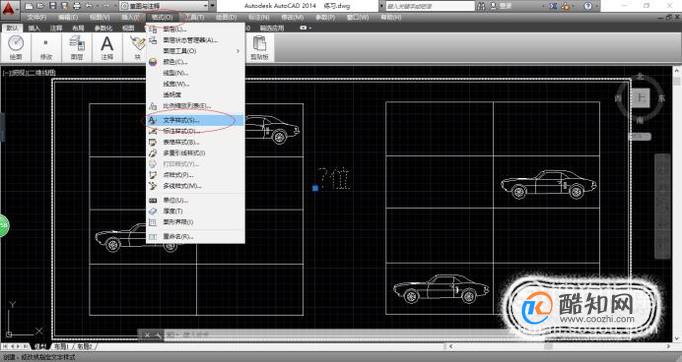Open the workspace dropdown 草图与注释

(x=164, y=6)
